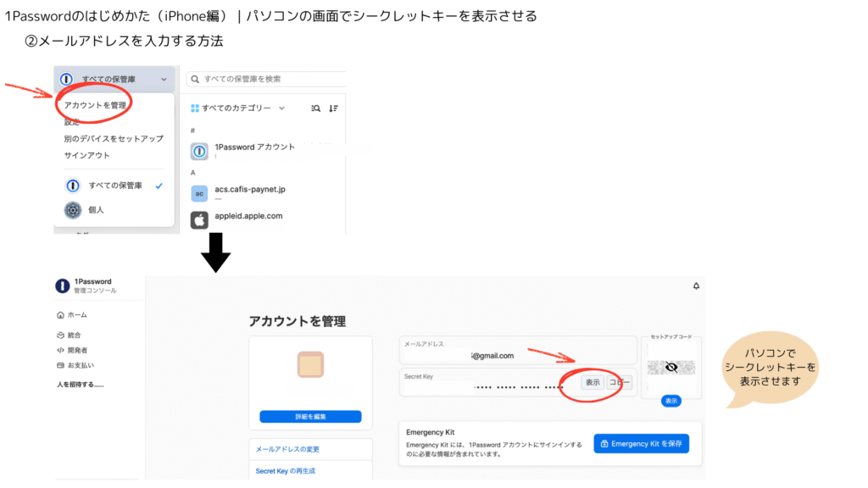Select サインアウト in the menu
The height and width of the screenshot is (488, 868).
pos(87,156)
